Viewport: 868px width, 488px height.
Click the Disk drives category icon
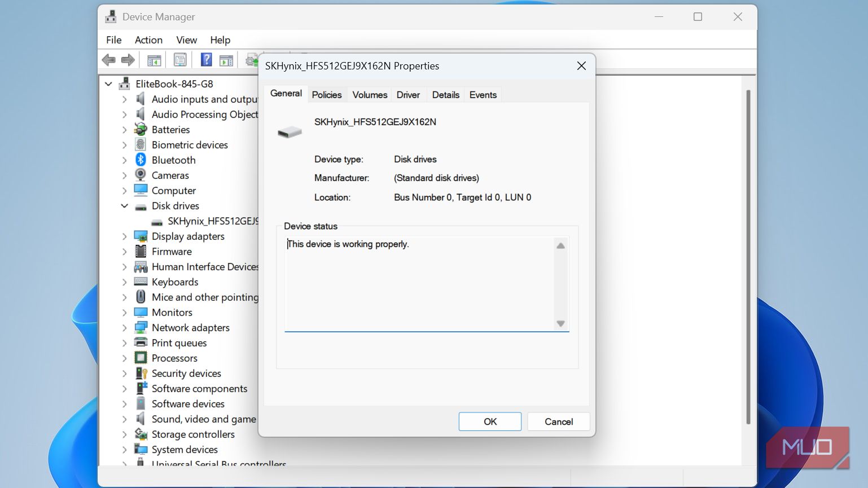point(141,206)
